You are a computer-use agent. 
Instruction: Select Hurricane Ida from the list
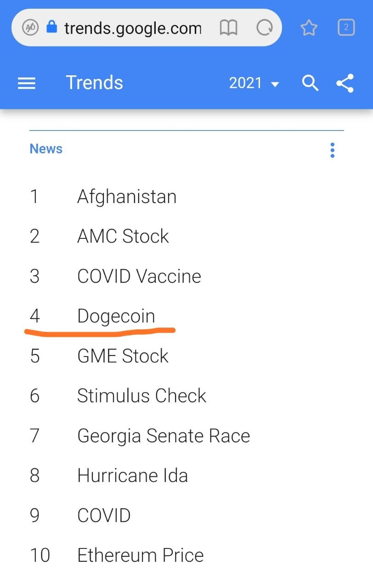click(132, 475)
